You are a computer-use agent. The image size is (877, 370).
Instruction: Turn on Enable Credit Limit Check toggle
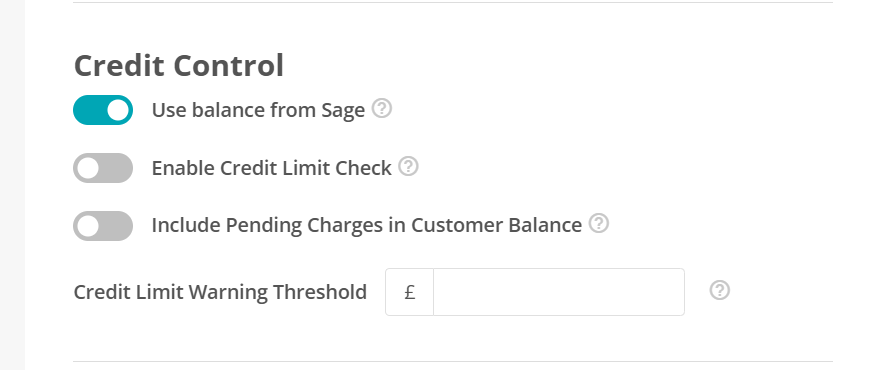103,168
